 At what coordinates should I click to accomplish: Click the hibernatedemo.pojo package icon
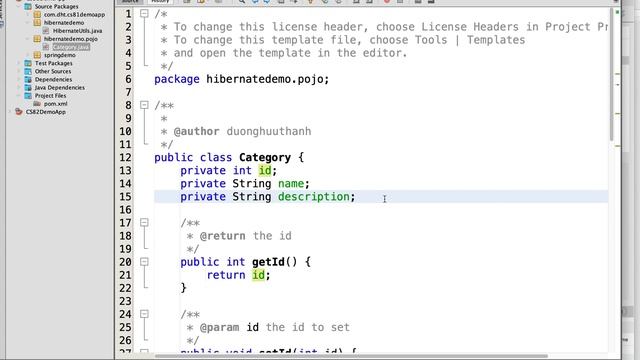(37, 39)
